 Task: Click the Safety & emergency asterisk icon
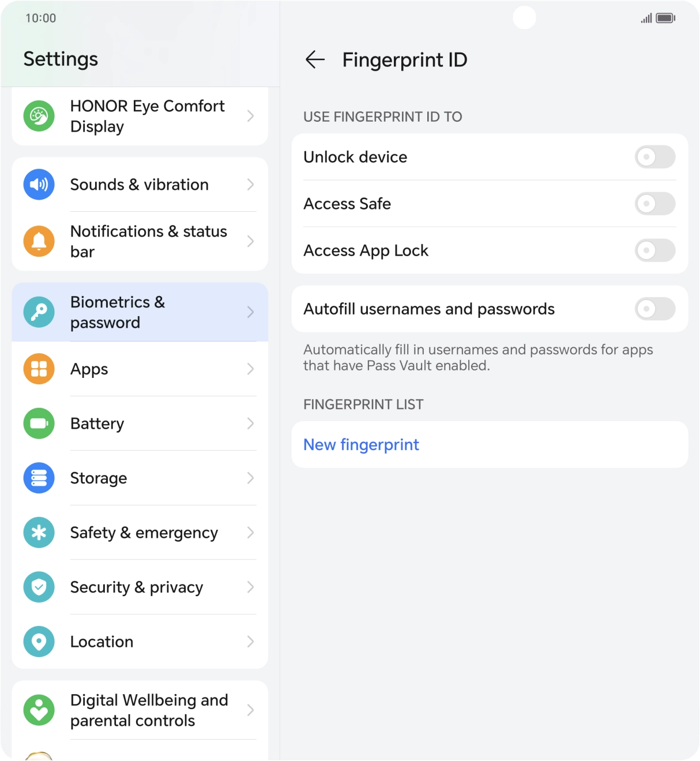coord(38,533)
